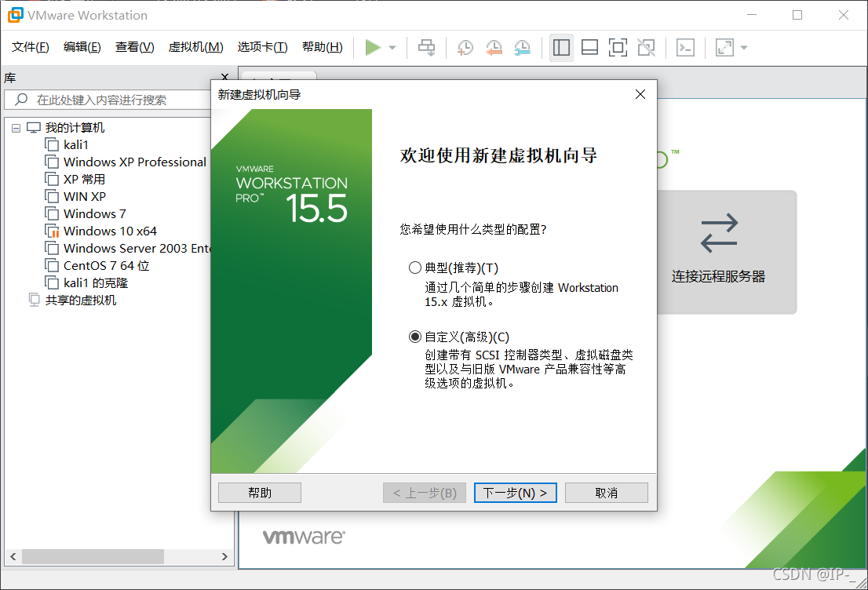Click the library scrollbar right arrow
868x590 pixels.
click(x=224, y=557)
